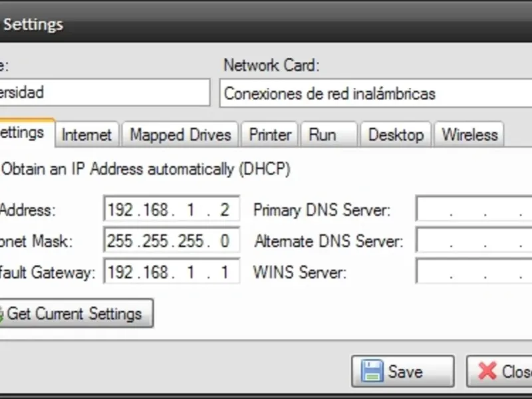The image size is (532, 399).
Task: Click the red X icon on Close
Action: point(487,371)
